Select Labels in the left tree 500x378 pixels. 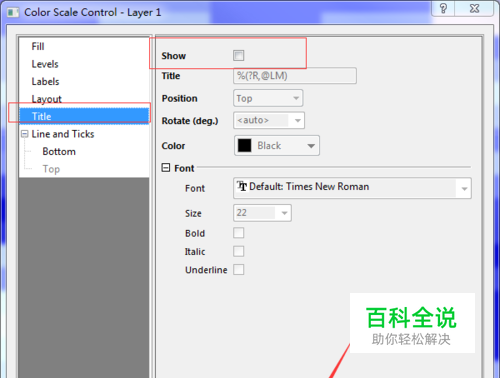pyautogui.click(x=45, y=81)
